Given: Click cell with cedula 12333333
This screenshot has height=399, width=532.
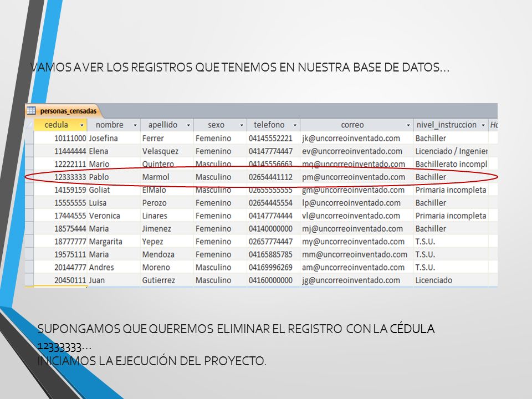Looking at the screenshot, I should click(60, 177).
